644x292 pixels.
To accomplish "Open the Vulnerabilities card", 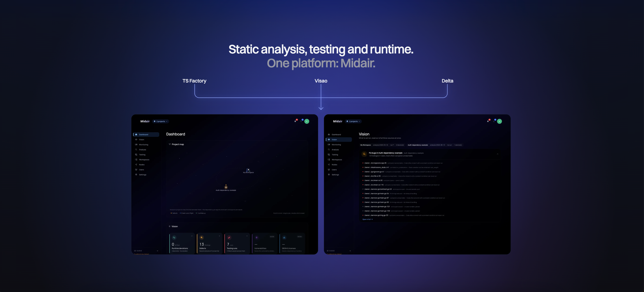I will (265, 244).
